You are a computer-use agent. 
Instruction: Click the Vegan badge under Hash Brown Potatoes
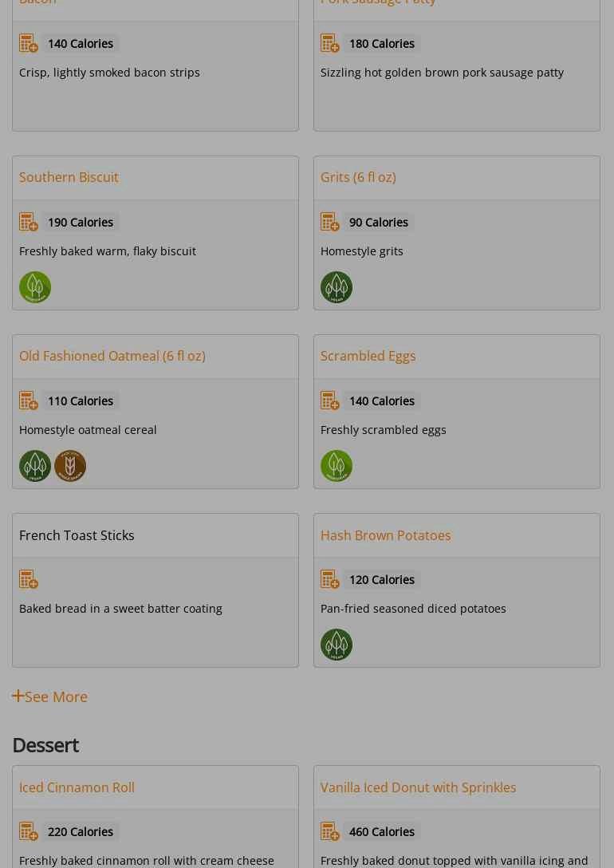point(337,645)
